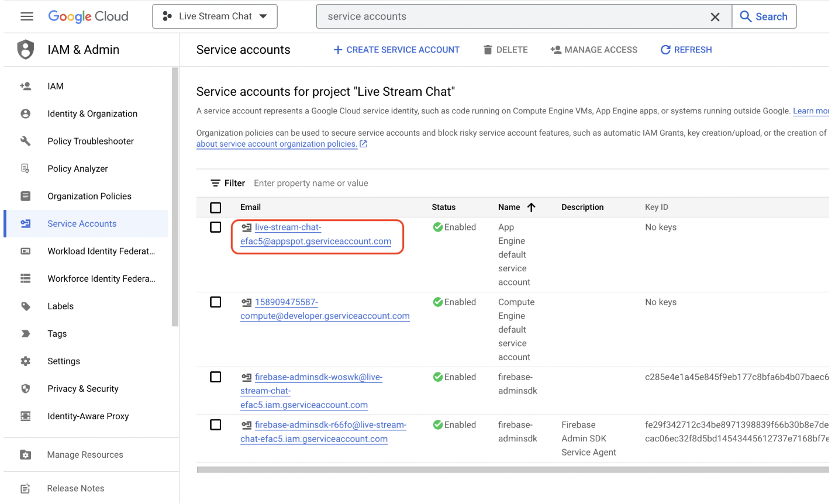Open Workload Identity Federation in sidebar
Viewport: 835px width, 504px height.
101,251
